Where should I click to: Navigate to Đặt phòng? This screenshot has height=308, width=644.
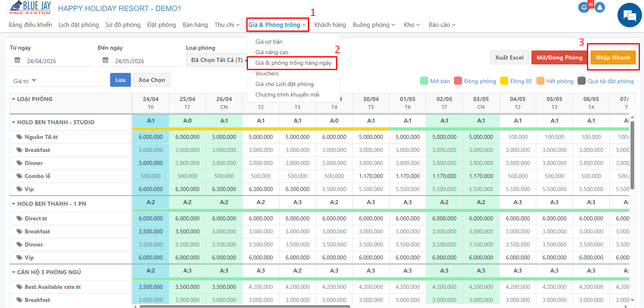162,25
